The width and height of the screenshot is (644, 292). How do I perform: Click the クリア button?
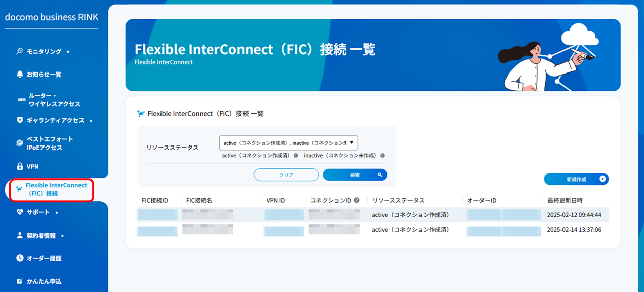pos(286,175)
